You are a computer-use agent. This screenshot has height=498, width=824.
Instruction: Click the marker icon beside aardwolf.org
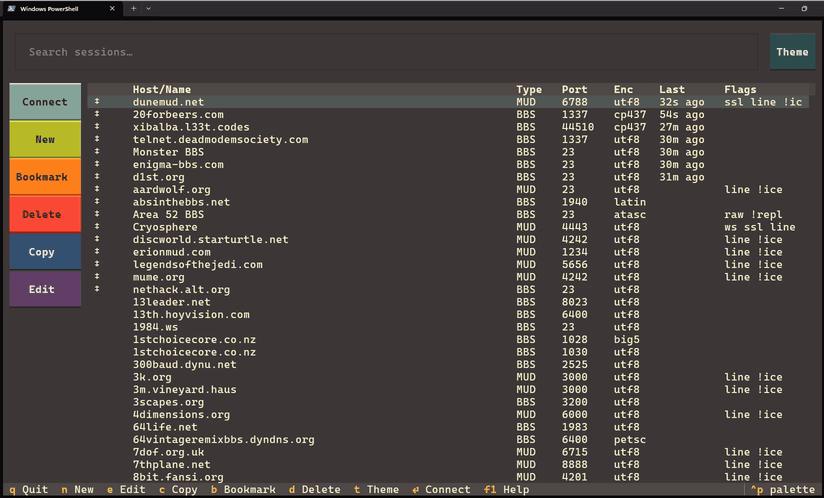click(x=97, y=190)
